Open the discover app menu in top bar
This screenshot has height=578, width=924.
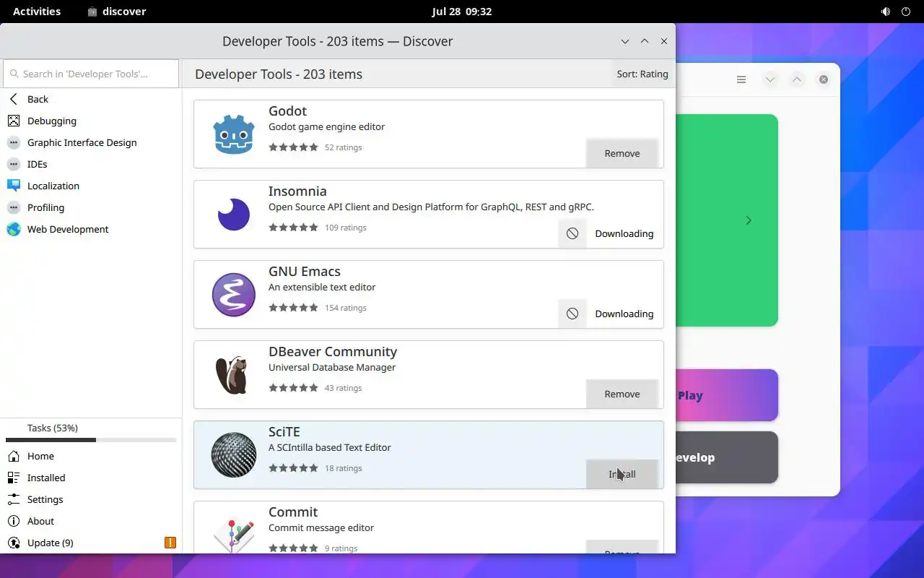pyautogui.click(x=116, y=12)
